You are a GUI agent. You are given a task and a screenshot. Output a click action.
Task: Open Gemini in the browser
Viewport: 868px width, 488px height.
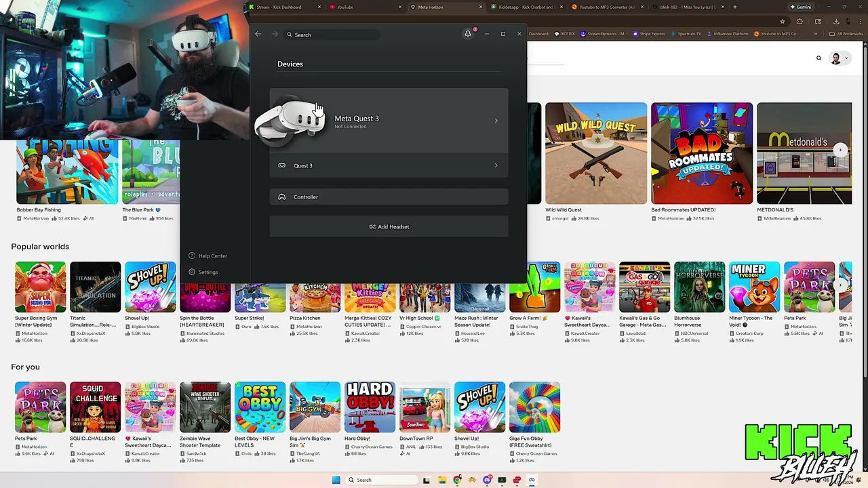801,7
